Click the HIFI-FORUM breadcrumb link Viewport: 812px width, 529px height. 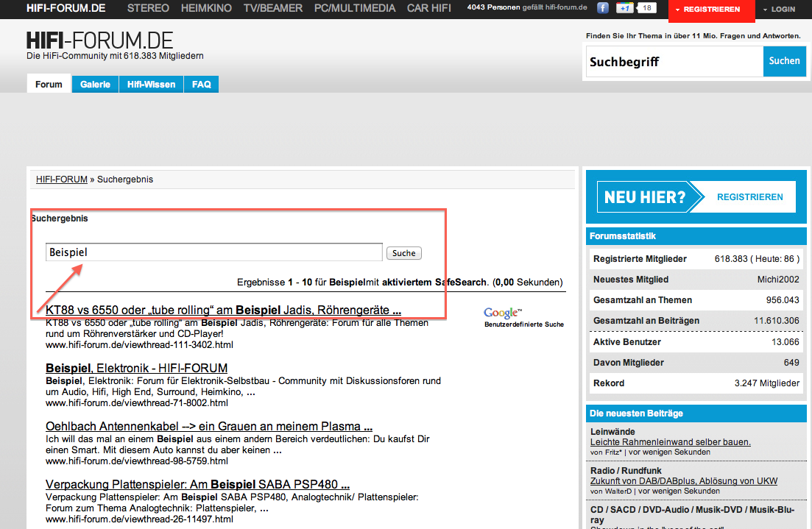pyautogui.click(x=62, y=179)
